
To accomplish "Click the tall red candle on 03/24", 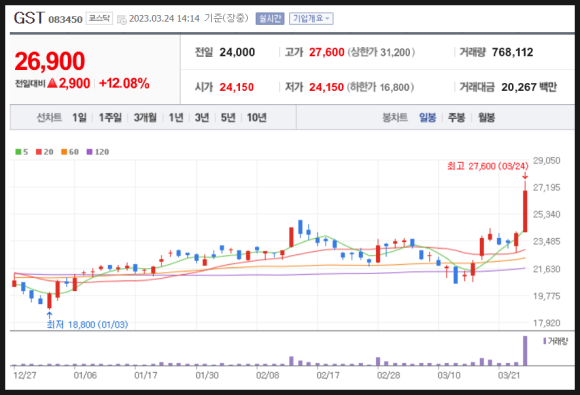I will point(525,211).
